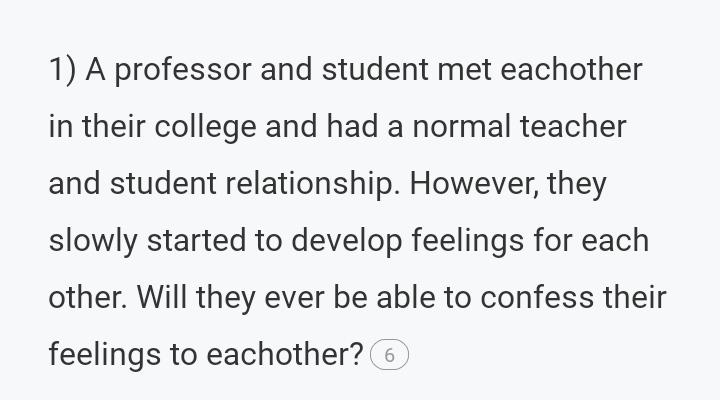Place cursor on the word "relationship."
The width and height of the screenshot is (720, 400).
[x=313, y=185]
